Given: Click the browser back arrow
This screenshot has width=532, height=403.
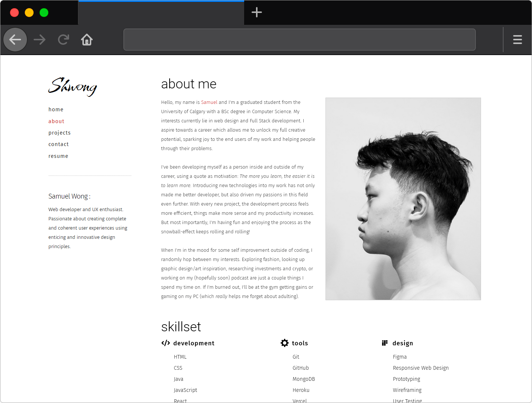Looking at the screenshot, I should tap(15, 40).
